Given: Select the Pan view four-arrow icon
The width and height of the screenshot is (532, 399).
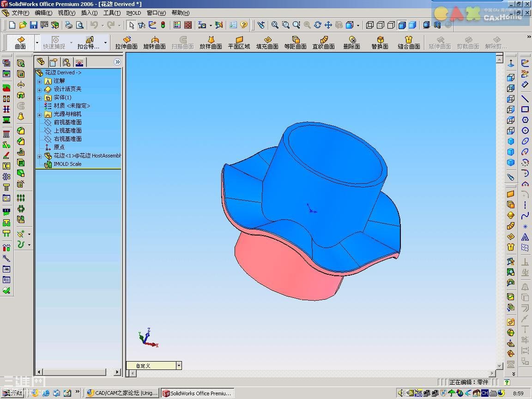Looking at the screenshot, I should pyautogui.click(x=328, y=25).
